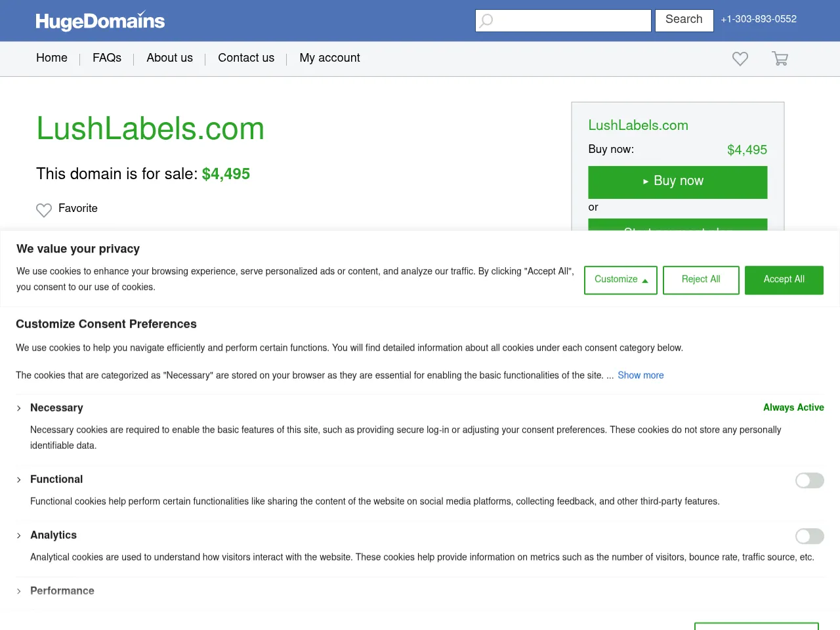Open the wishlist heart icon in header

click(740, 58)
